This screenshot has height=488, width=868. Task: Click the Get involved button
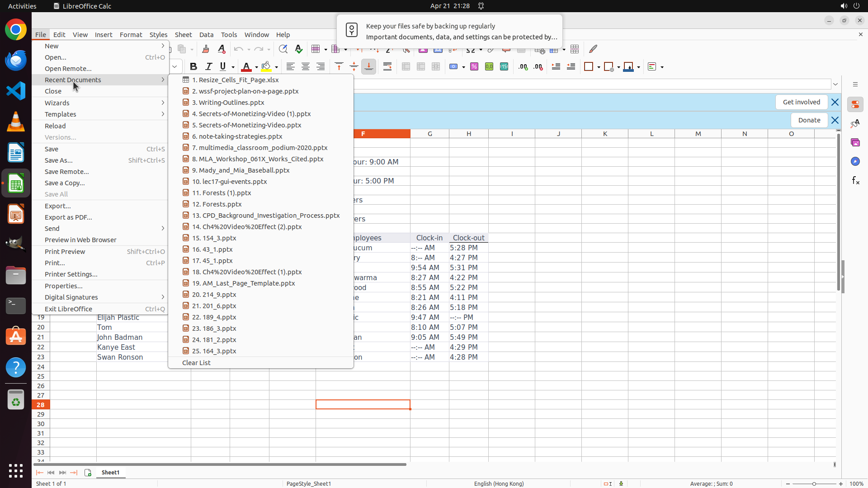pyautogui.click(x=801, y=102)
